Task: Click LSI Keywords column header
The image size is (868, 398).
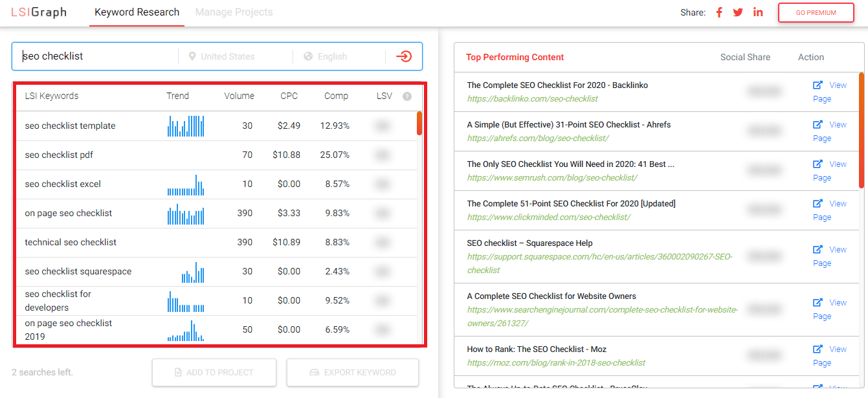Action: pyautogui.click(x=52, y=96)
